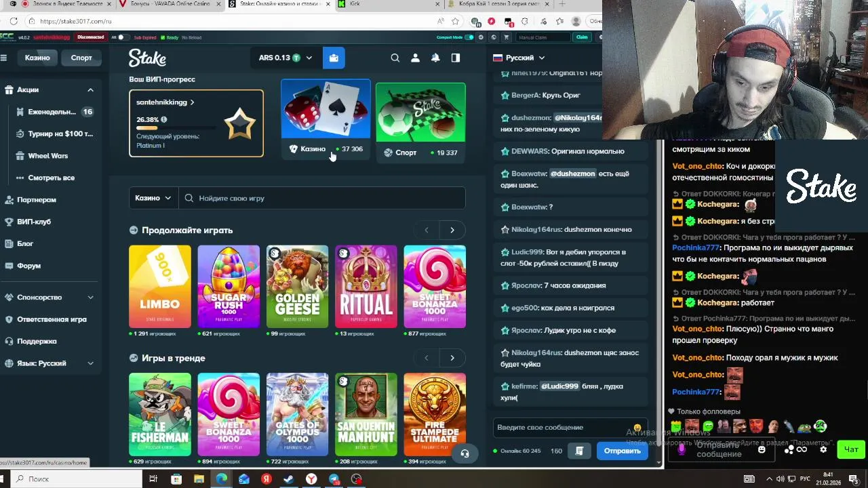
Task: Switch to the VAVADA Online Casino browser tab
Action: click(x=170, y=4)
